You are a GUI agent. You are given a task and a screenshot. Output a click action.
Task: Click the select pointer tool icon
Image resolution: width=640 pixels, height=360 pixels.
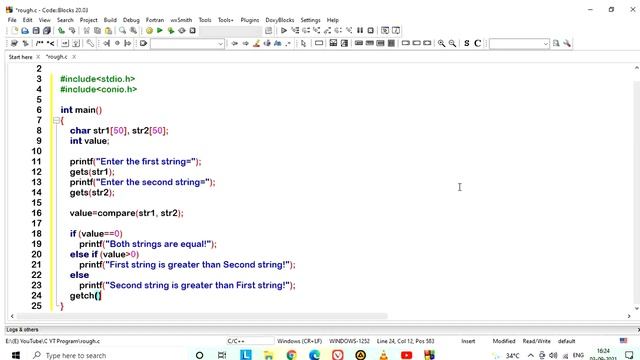[303, 43]
